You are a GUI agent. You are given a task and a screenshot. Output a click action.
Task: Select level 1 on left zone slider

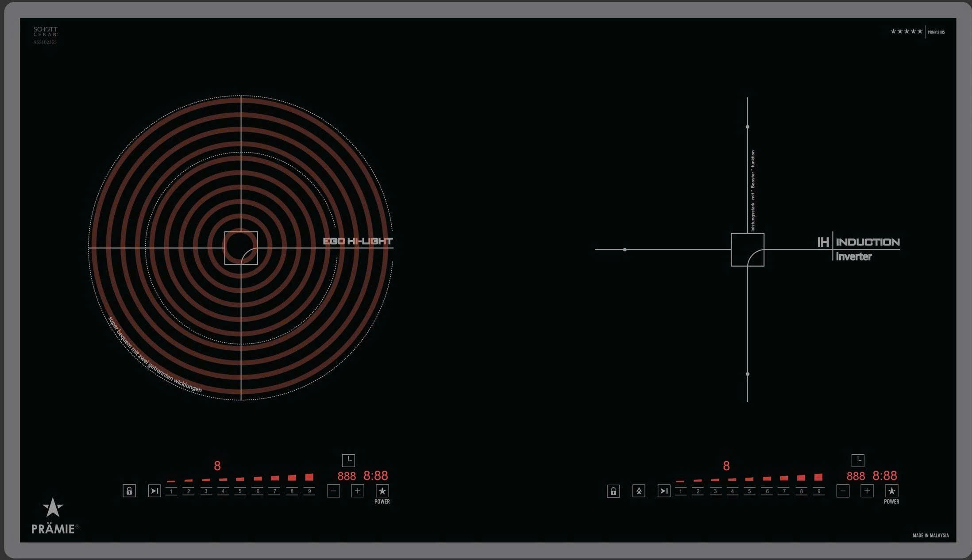coord(171,491)
